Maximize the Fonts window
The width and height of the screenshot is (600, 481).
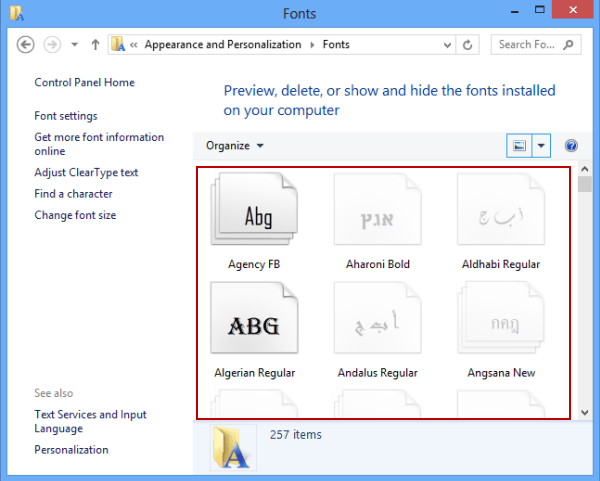pos(540,10)
